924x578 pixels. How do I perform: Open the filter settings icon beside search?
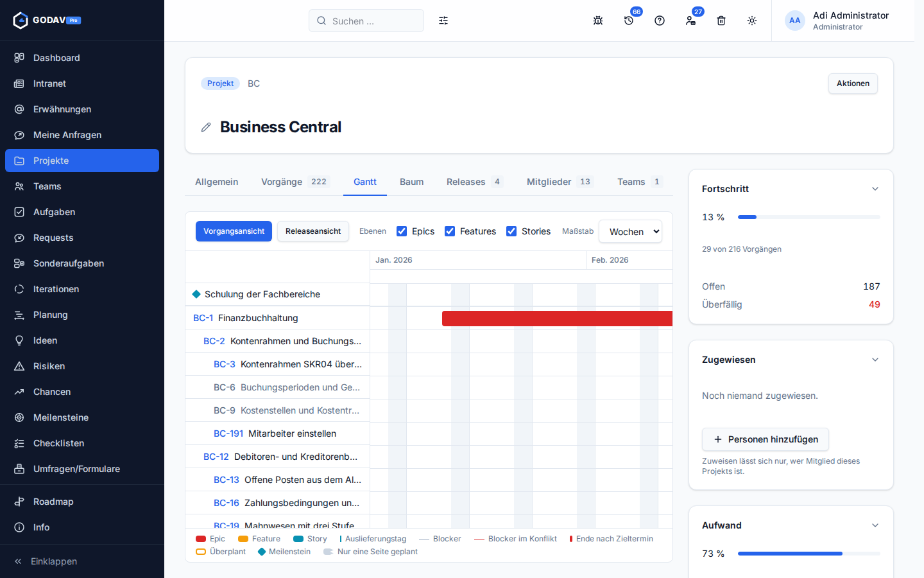[443, 21]
